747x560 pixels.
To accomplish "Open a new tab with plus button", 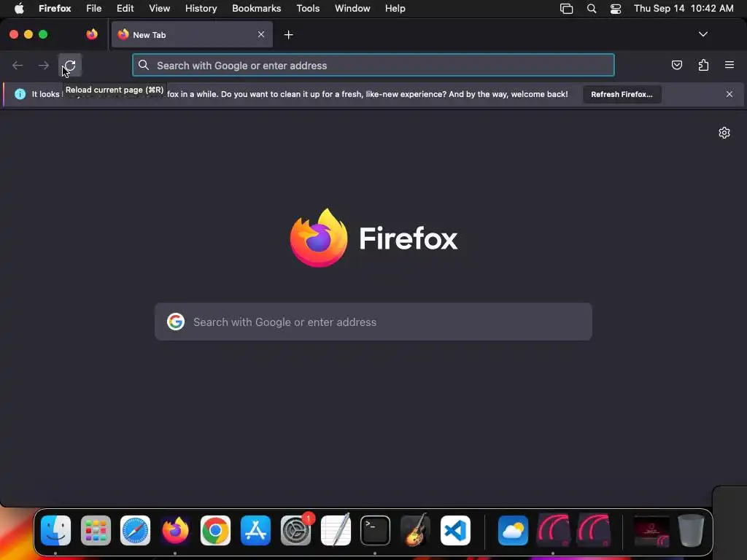I will 289,35.
